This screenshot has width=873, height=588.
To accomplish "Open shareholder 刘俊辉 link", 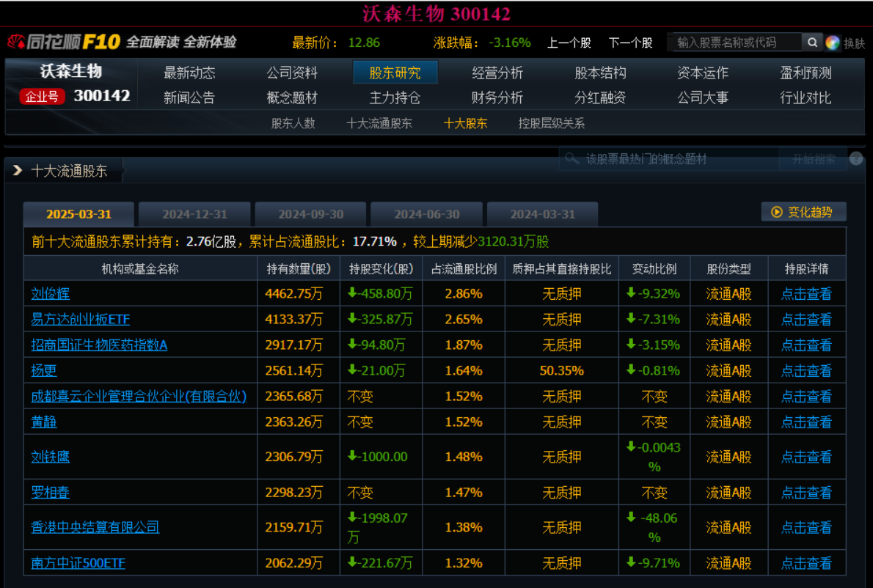I will click(x=50, y=294).
